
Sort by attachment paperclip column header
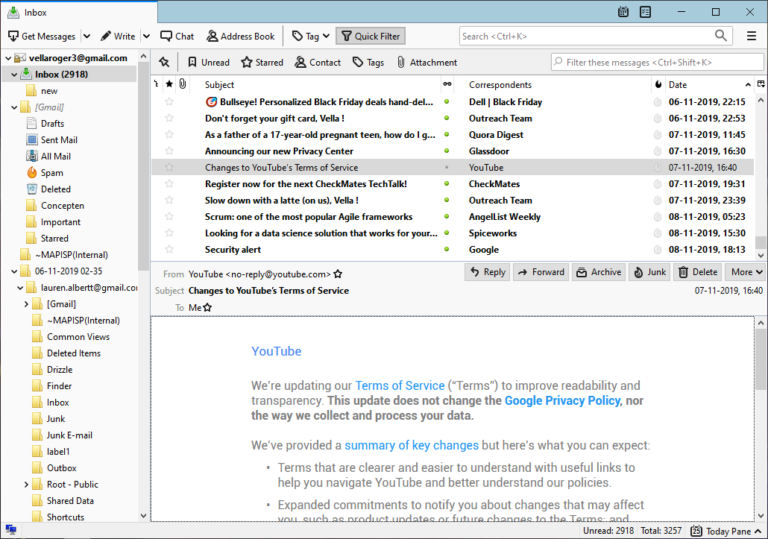coord(182,84)
